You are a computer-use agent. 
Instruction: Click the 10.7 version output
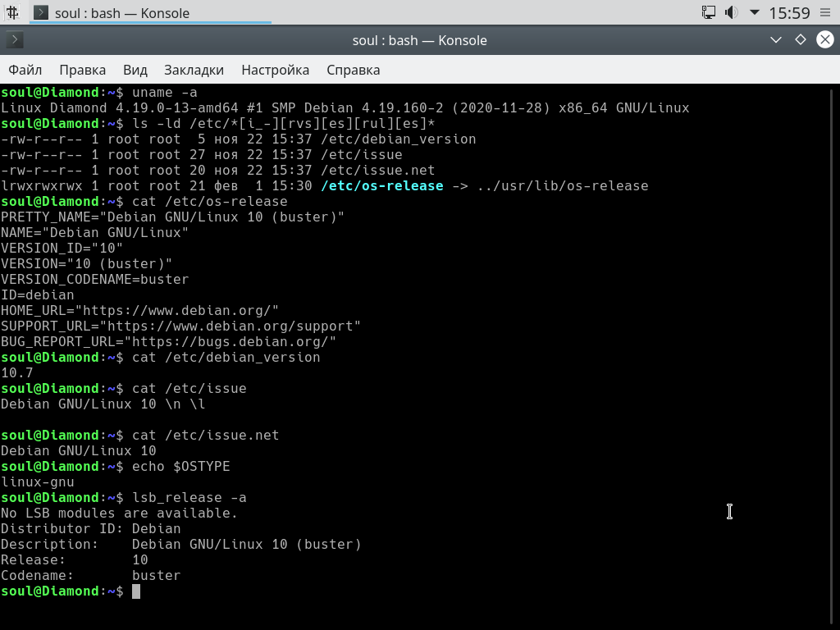(17, 373)
